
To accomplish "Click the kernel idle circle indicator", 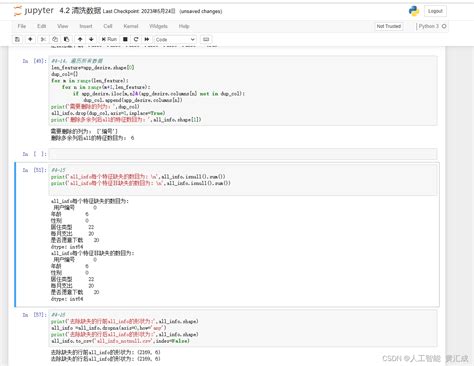I will click(x=444, y=26).
